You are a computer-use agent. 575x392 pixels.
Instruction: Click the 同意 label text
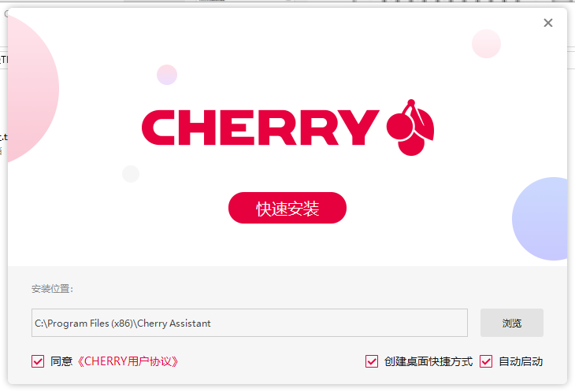coord(61,361)
